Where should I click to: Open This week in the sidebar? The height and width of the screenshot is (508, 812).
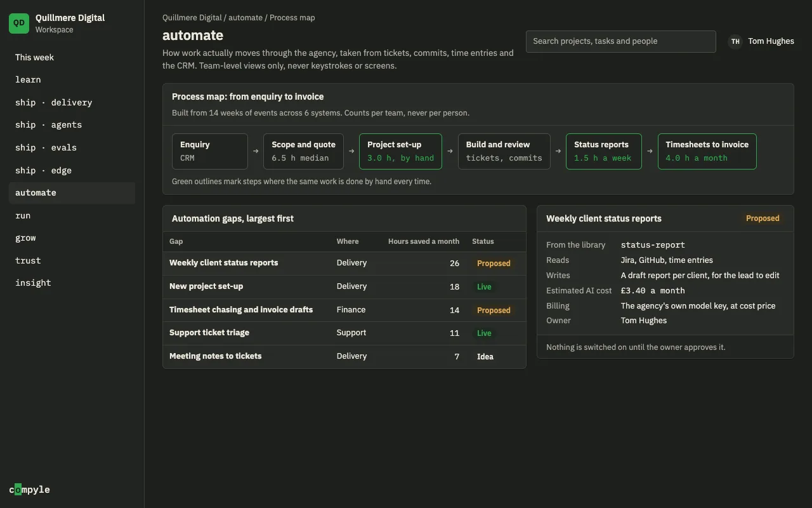(x=72, y=57)
